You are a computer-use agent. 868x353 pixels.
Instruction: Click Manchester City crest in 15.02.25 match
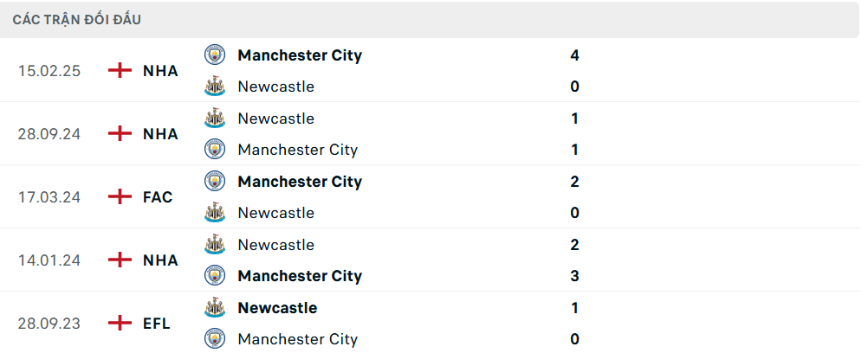pyautogui.click(x=214, y=55)
